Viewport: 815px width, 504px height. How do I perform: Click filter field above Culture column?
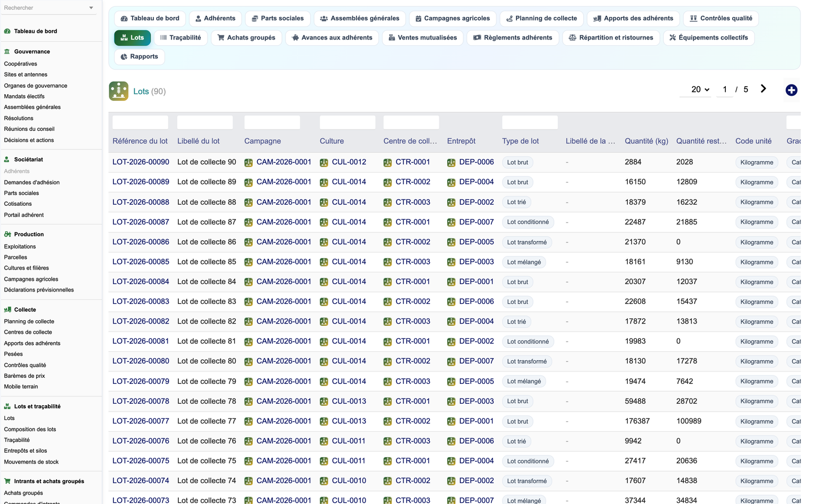click(347, 122)
